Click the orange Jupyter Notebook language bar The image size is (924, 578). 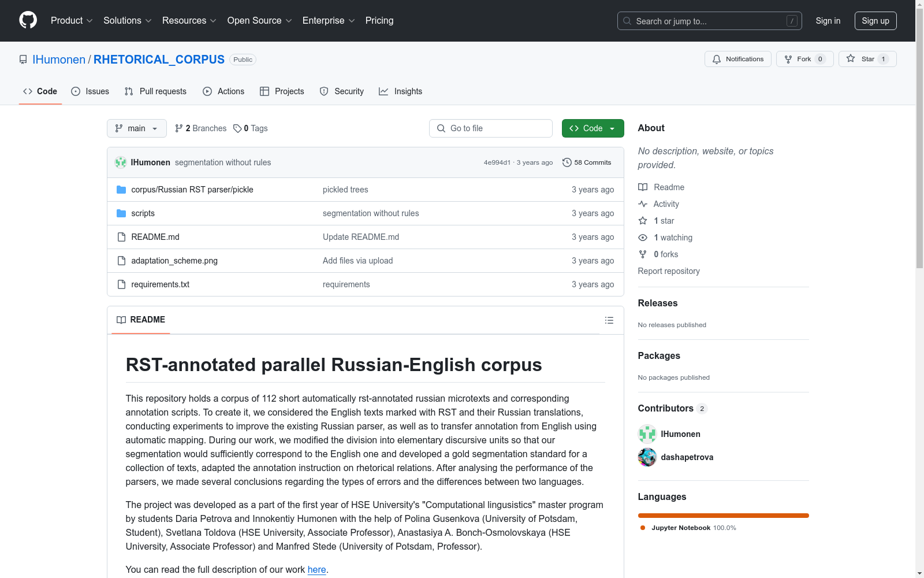click(724, 516)
